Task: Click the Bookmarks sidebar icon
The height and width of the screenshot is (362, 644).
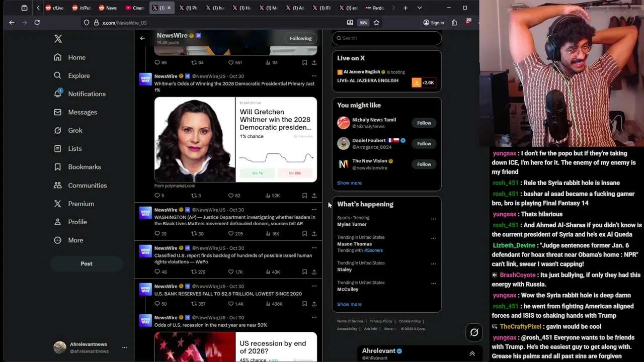Action: tap(57, 167)
